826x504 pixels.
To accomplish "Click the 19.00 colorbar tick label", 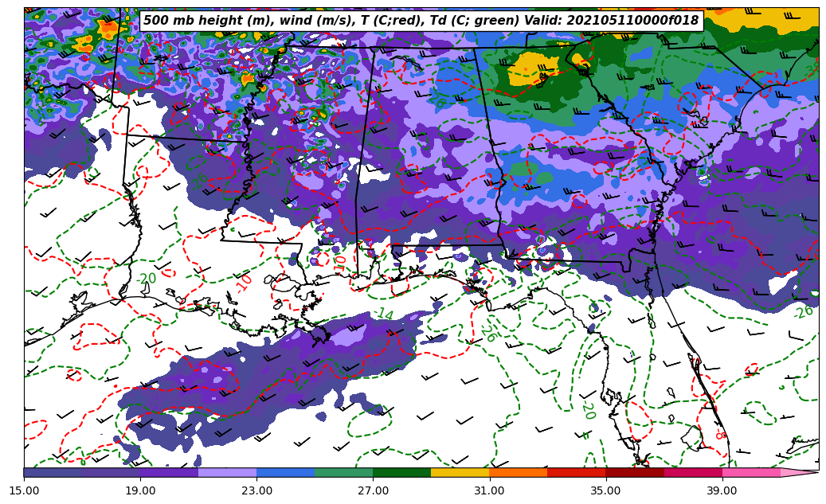I will 140,490.
